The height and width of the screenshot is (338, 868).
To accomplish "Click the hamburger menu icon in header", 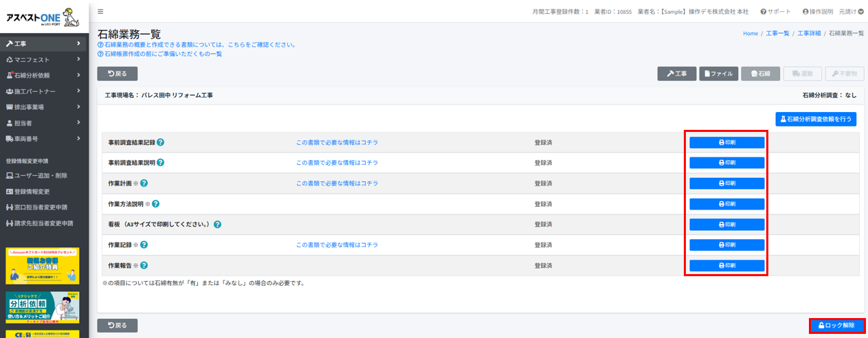I will (x=100, y=12).
